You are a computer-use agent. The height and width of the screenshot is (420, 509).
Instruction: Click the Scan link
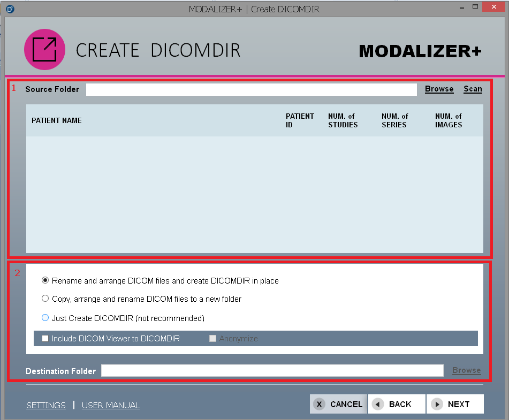coord(473,89)
